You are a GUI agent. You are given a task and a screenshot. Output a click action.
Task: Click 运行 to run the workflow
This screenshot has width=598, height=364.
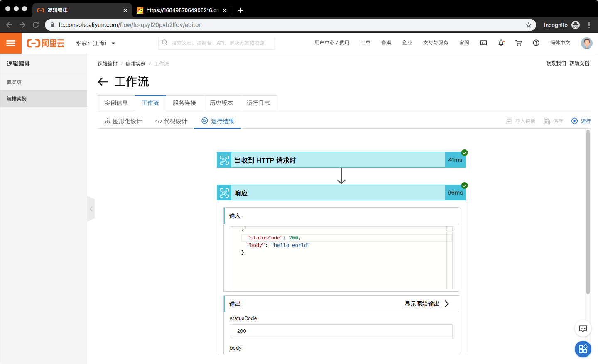pos(581,121)
